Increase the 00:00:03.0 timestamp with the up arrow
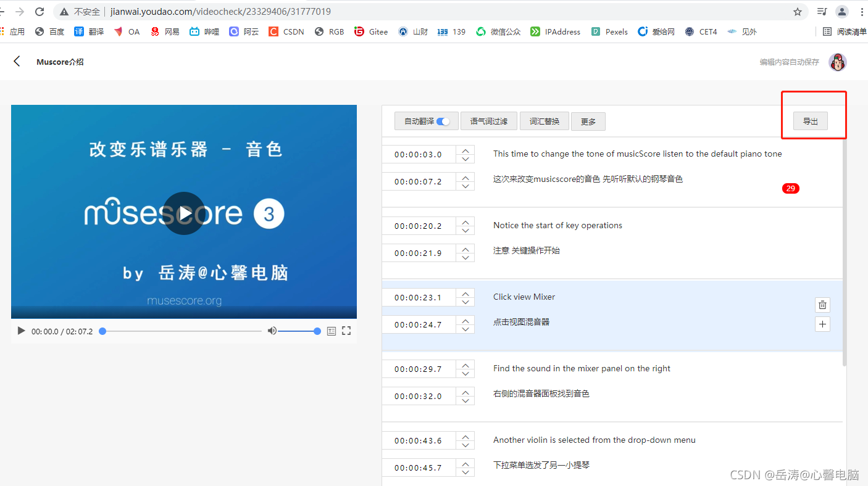 pyautogui.click(x=465, y=150)
